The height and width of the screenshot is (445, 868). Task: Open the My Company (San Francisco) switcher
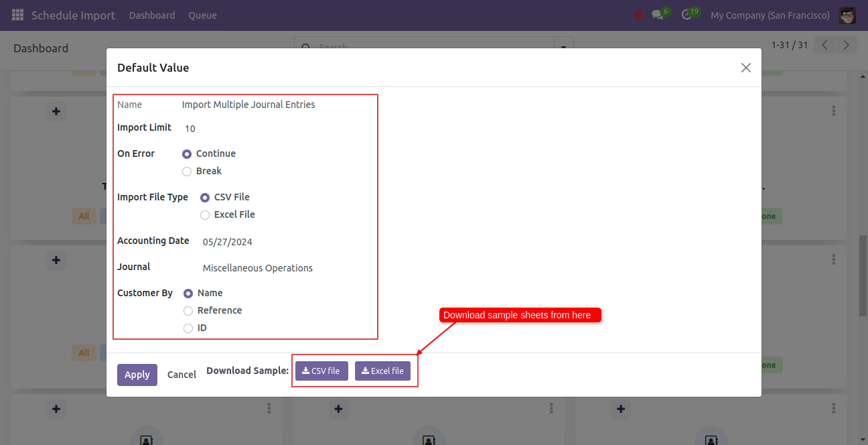pyautogui.click(x=770, y=15)
